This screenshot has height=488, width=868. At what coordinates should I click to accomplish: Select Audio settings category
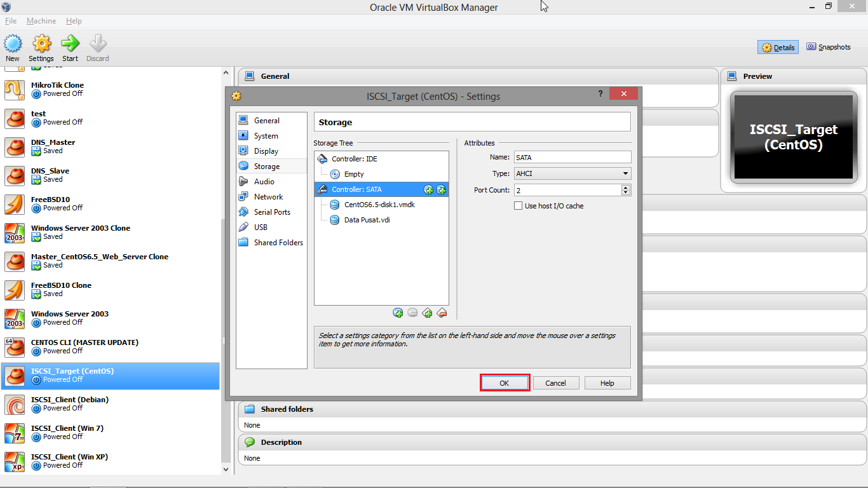point(271,182)
